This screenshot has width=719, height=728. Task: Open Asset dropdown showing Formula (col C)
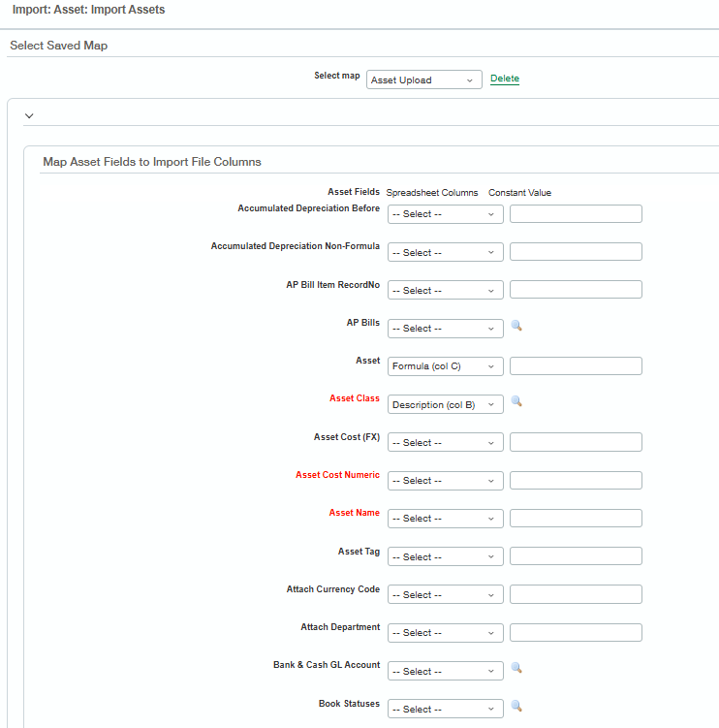click(445, 366)
